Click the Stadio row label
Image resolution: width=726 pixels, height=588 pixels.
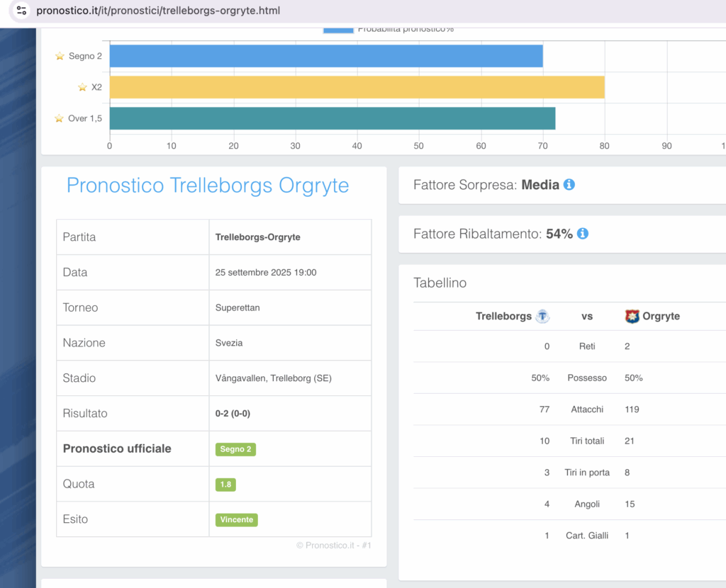(x=79, y=378)
